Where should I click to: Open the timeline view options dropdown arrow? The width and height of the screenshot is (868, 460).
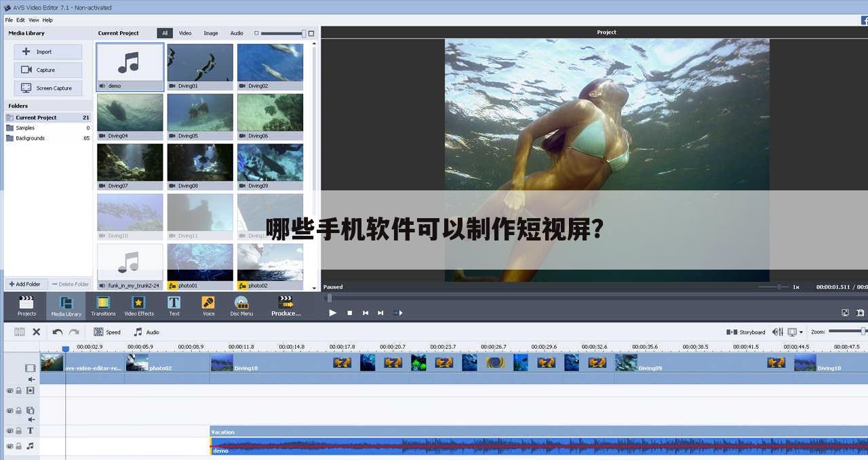[801, 333]
